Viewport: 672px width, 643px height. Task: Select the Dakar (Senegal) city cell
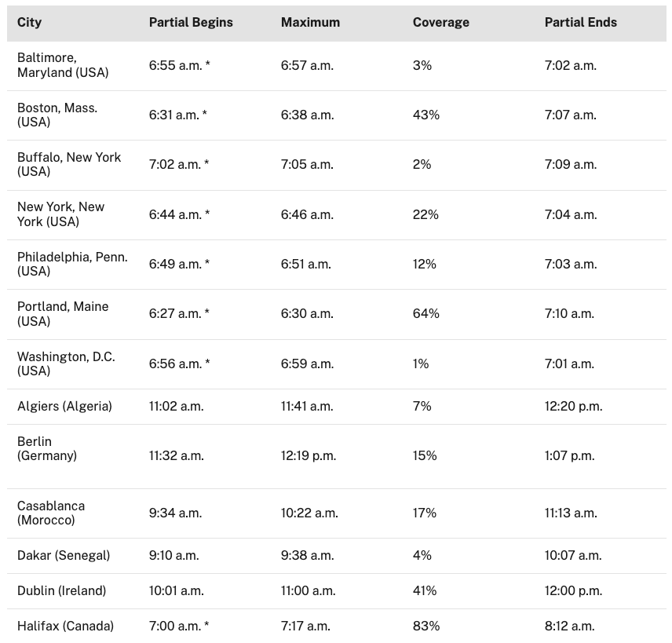(x=64, y=556)
